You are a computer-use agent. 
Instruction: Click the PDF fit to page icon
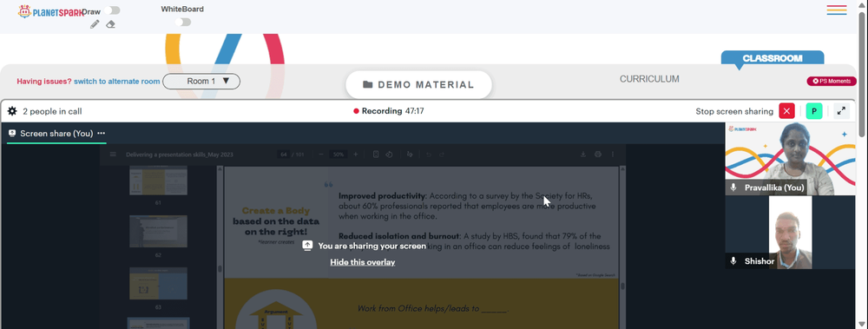pyautogui.click(x=376, y=155)
